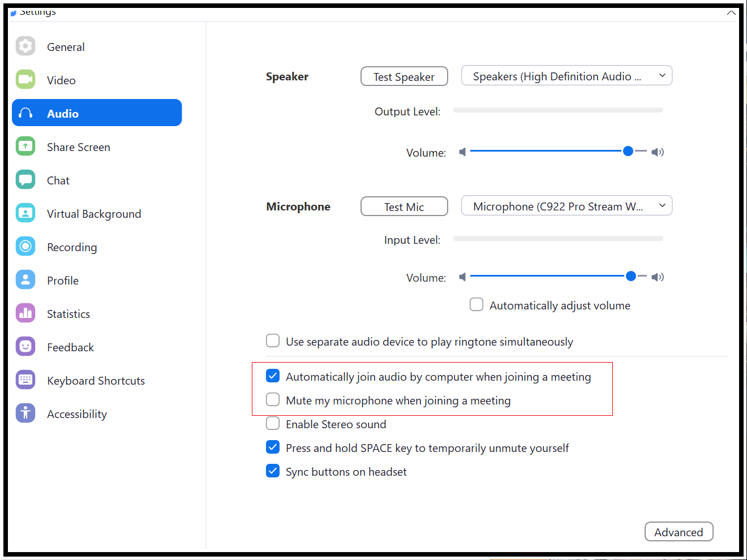Open the General settings gear icon

[25, 46]
